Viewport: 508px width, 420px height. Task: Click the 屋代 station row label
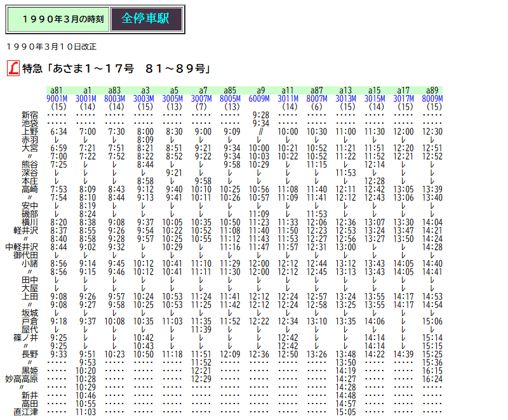click(30, 330)
